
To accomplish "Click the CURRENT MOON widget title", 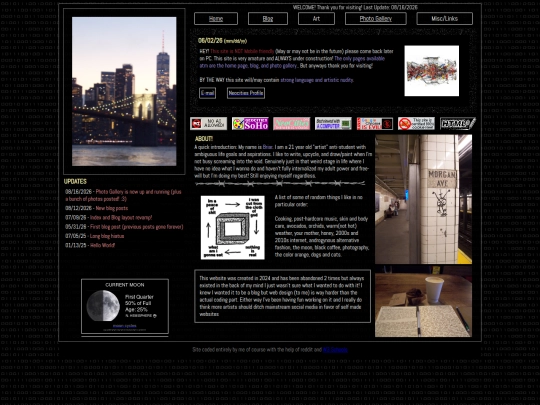I will pyautogui.click(x=125, y=285).
